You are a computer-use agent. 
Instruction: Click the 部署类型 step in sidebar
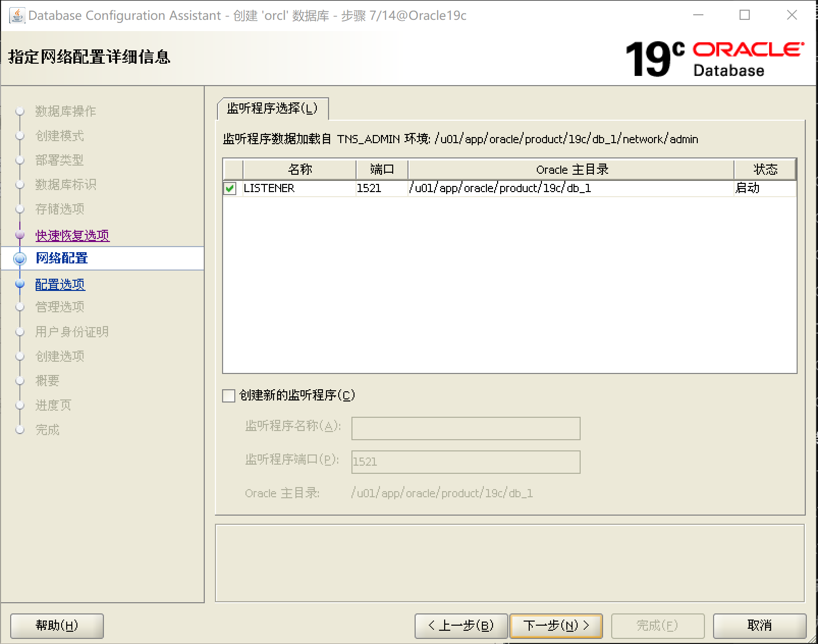click(x=60, y=160)
